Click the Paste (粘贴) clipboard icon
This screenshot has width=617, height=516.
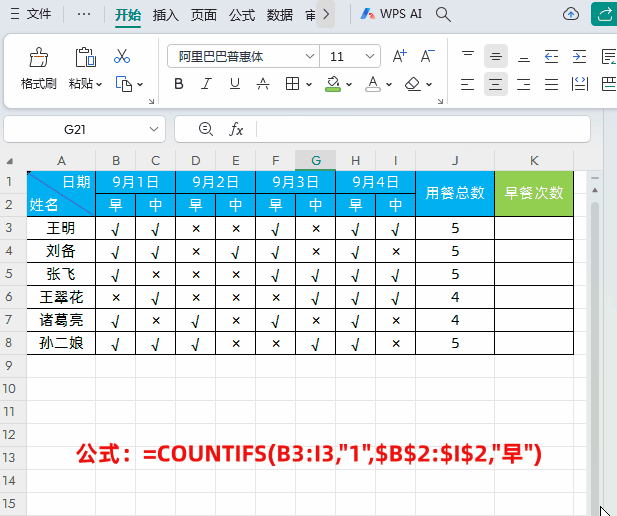tap(85, 57)
